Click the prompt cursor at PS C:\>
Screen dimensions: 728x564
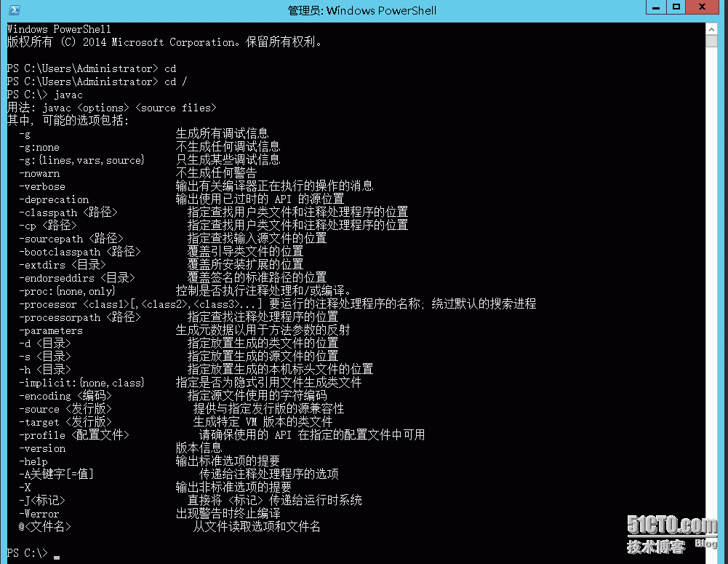click(56, 557)
